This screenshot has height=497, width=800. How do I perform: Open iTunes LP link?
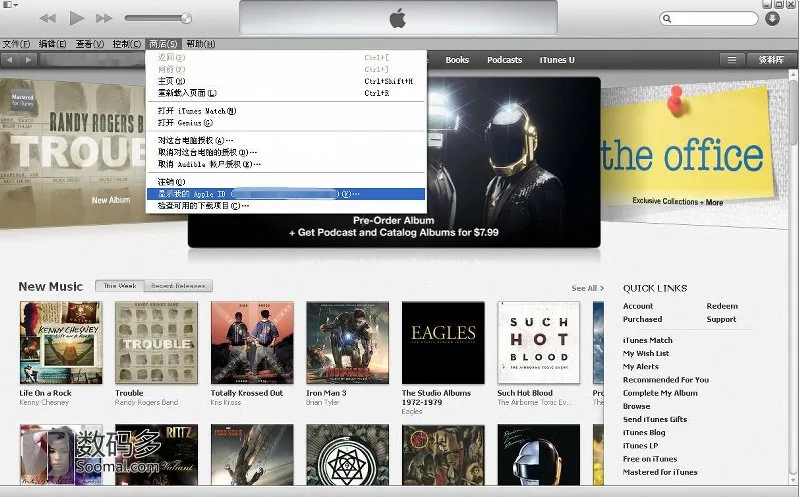[640, 446]
